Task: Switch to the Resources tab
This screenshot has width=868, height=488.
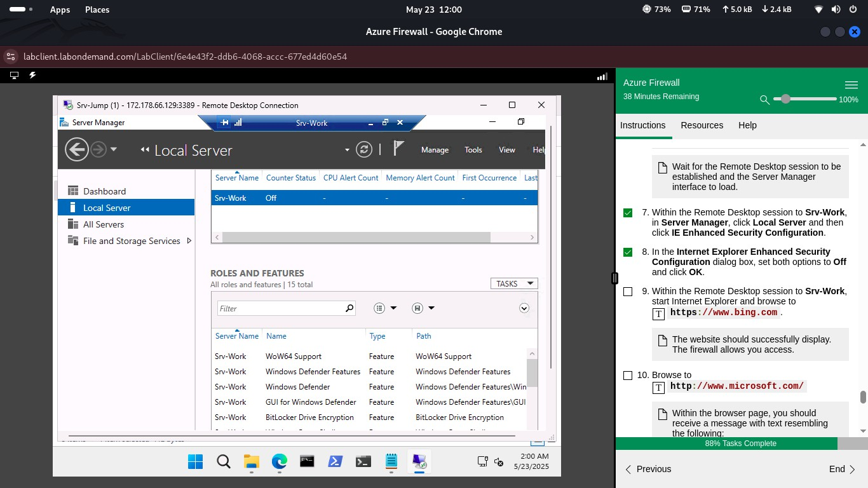Action: click(702, 125)
